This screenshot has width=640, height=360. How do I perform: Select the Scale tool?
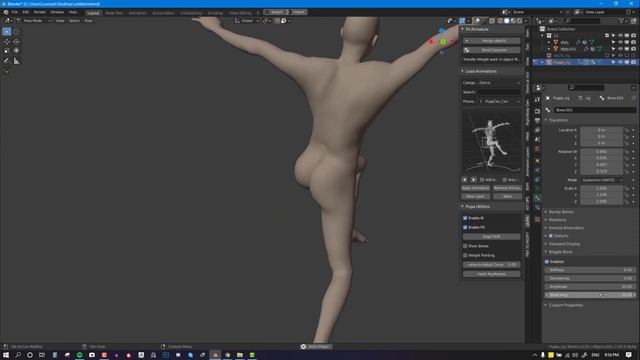point(7,51)
